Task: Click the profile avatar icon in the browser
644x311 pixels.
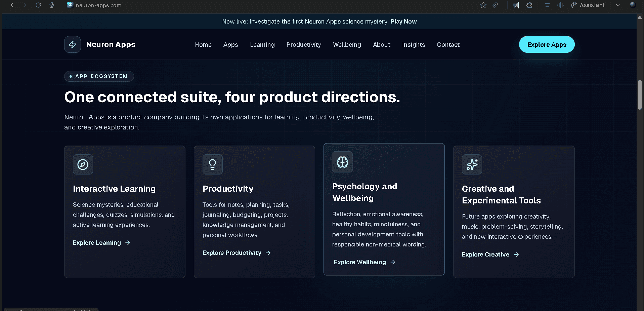Action: pyautogui.click(x=633, y=5)
